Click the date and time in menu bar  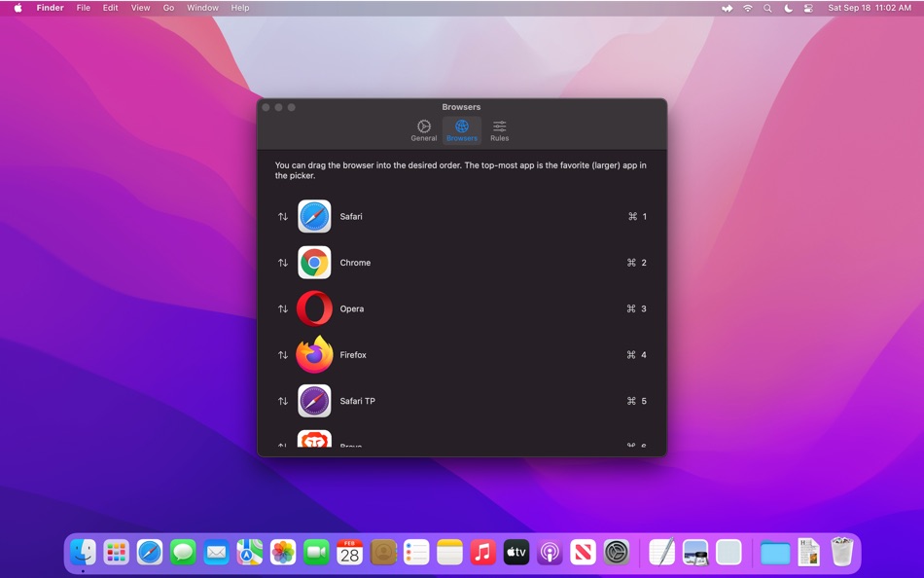870,8
